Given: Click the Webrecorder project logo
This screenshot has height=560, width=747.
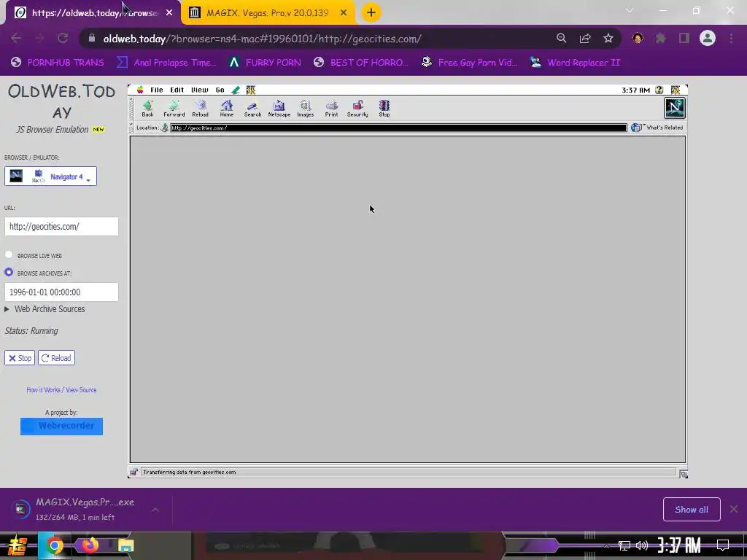Looking at the screenshot, I should coord(61,426).
